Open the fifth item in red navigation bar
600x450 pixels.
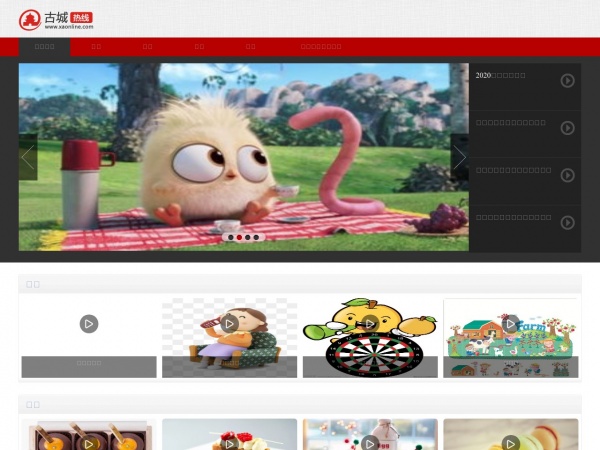pos(251,47)
